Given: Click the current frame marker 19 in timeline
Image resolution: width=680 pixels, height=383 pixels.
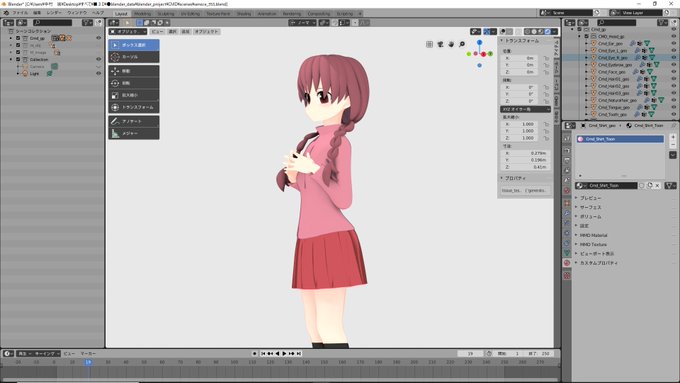Looking at the screenshot, I should point(88,362).
